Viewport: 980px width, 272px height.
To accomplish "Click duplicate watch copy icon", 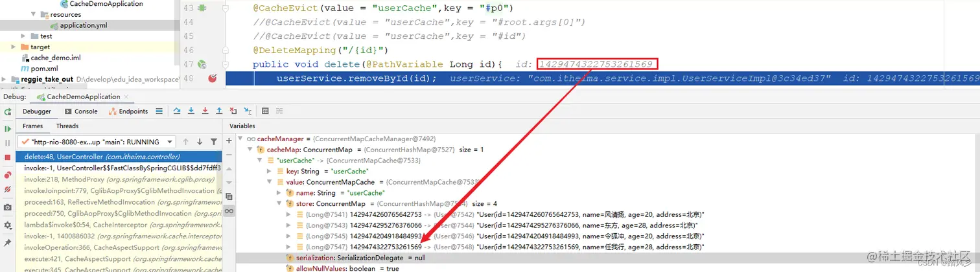I will coord(229,197).
